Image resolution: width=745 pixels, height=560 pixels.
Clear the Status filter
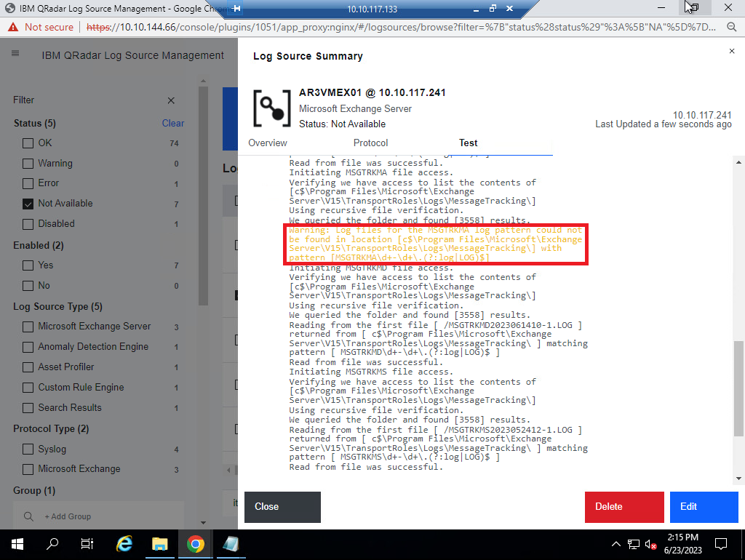[173, 123]
